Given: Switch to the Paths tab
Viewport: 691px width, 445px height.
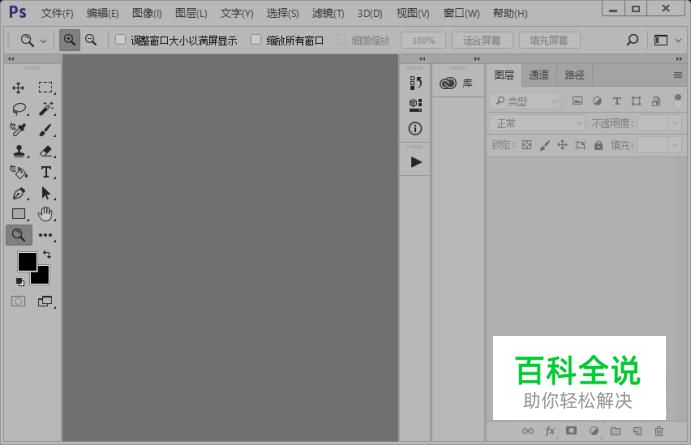Looking at the screenshot, I should point(574,75).
